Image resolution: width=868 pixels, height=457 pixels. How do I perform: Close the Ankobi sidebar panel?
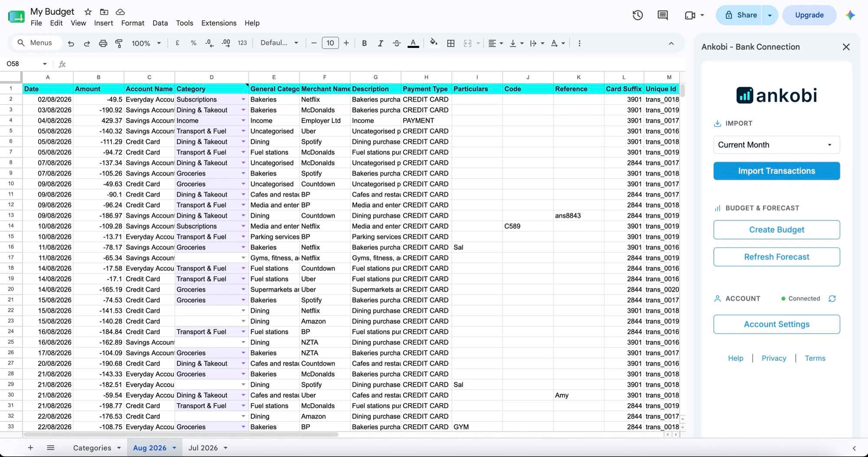tap(846, 47)
